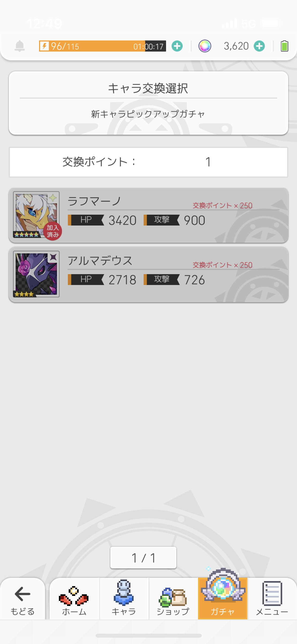The height and width of the screenshot is (644, 297).
Task: Add gems with plus beside 3,620
Action: click(259, 46)
